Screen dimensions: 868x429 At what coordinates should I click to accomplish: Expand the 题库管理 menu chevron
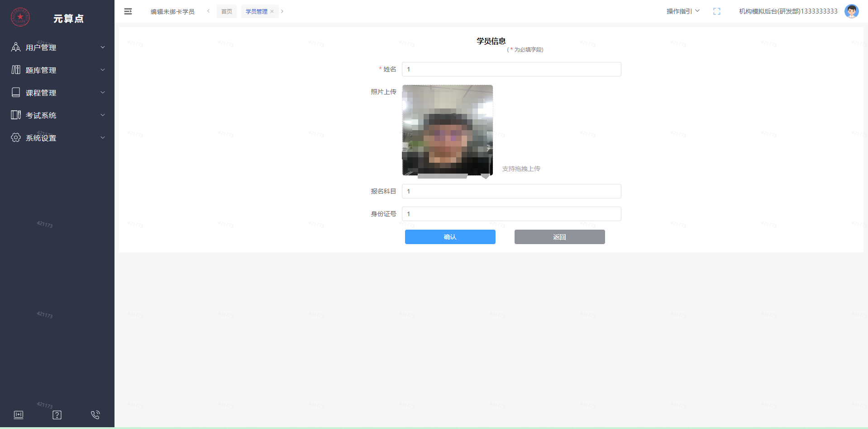point(103,70)
